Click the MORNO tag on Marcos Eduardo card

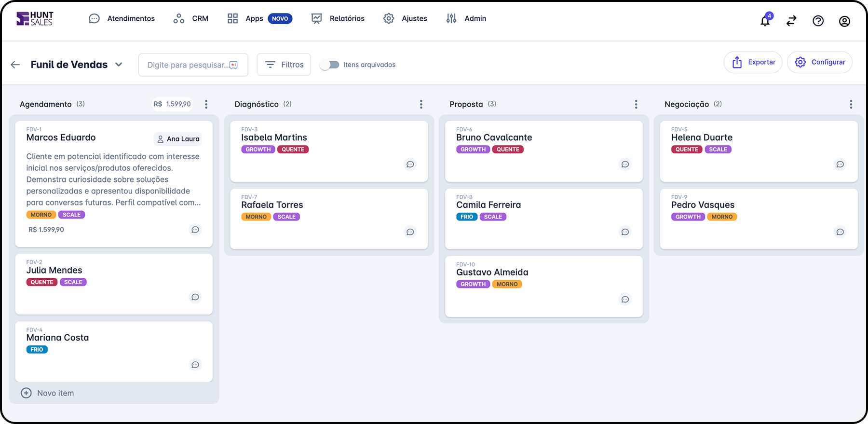click(41, 215)
